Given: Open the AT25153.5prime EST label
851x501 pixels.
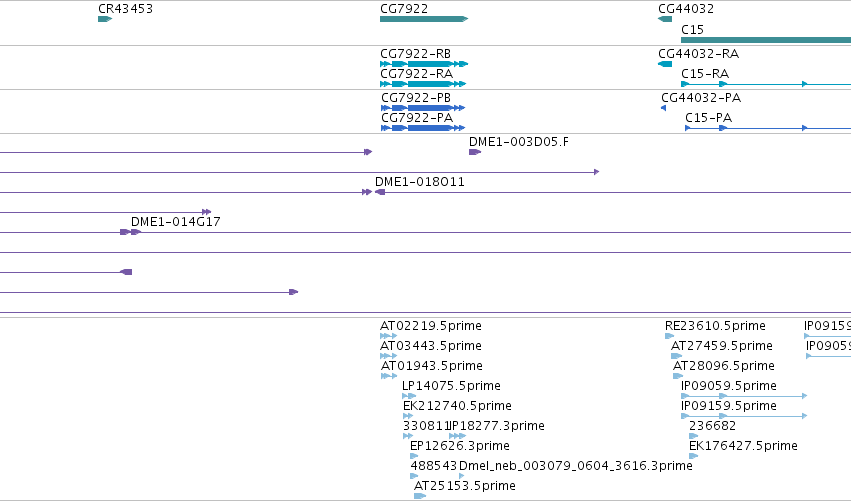Looking at the screenshot, I should (465, 486).
